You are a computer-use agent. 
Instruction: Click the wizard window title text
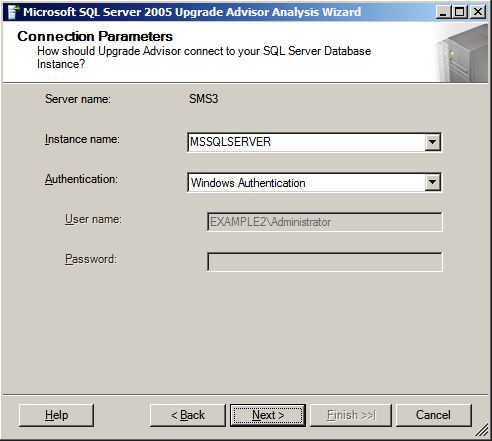coord(192,12)
